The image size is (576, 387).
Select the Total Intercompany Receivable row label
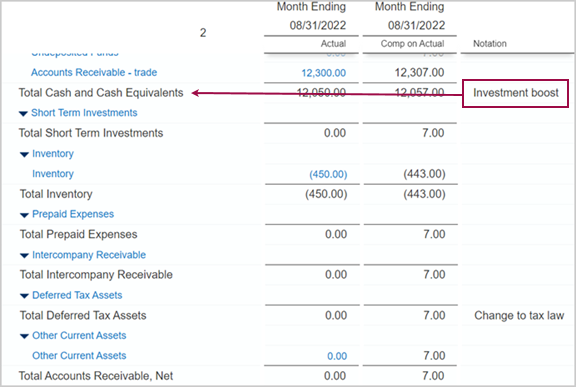click(96, 275)
